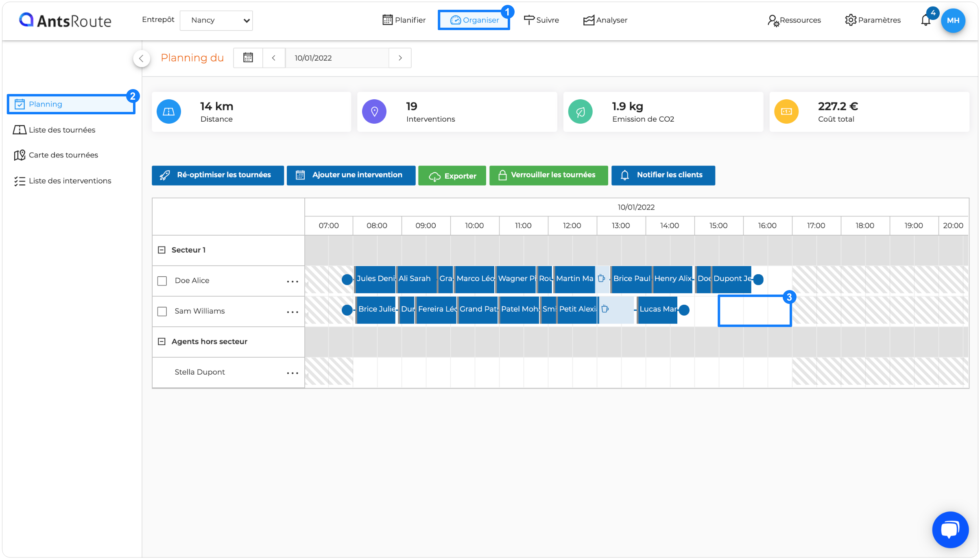Select the Wagner intervention block
The width and height of the screenshot is (980, 559).
pyautogui.click(x=516, y=279)
